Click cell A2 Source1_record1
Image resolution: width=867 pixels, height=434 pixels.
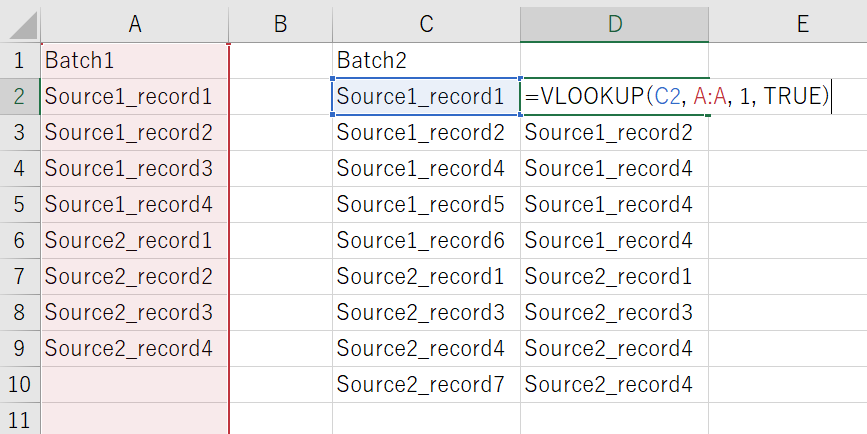pyautogui.click(x=134, y=96)
